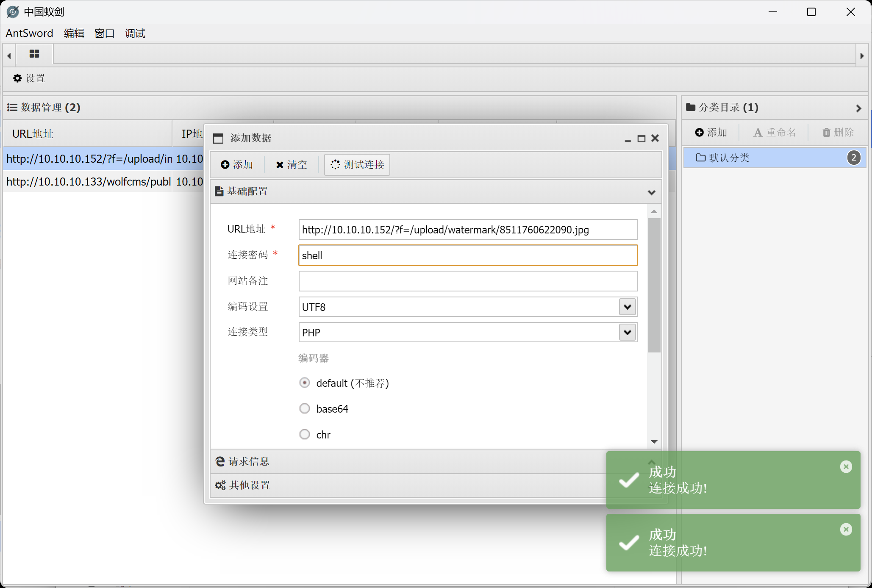Viewport: 872px width, 588px height.
Task: Collapse the 基础配置 section
Action: [x=651, y=192]
